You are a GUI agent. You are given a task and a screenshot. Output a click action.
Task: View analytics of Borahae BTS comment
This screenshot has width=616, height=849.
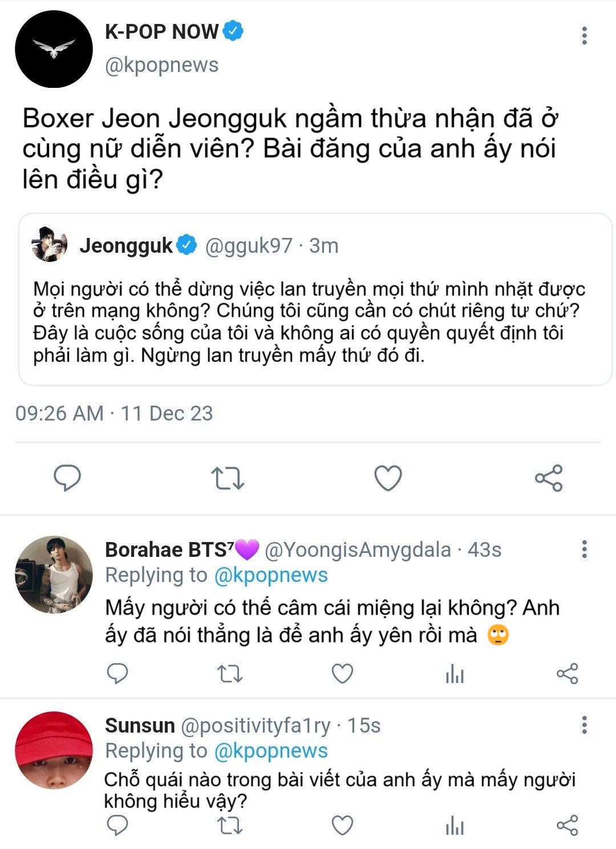(x=455, y=674)
